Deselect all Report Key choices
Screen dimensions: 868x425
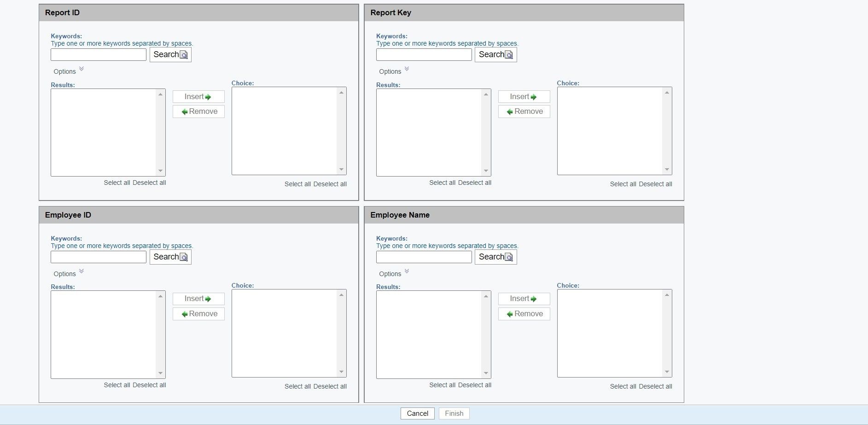tap(655, 184)
